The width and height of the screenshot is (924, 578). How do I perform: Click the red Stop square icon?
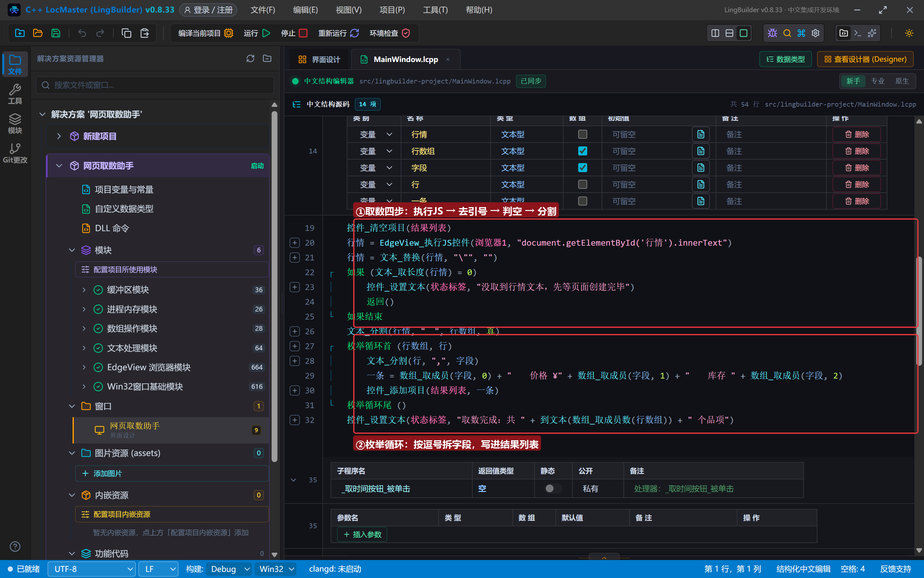[303, 33]
